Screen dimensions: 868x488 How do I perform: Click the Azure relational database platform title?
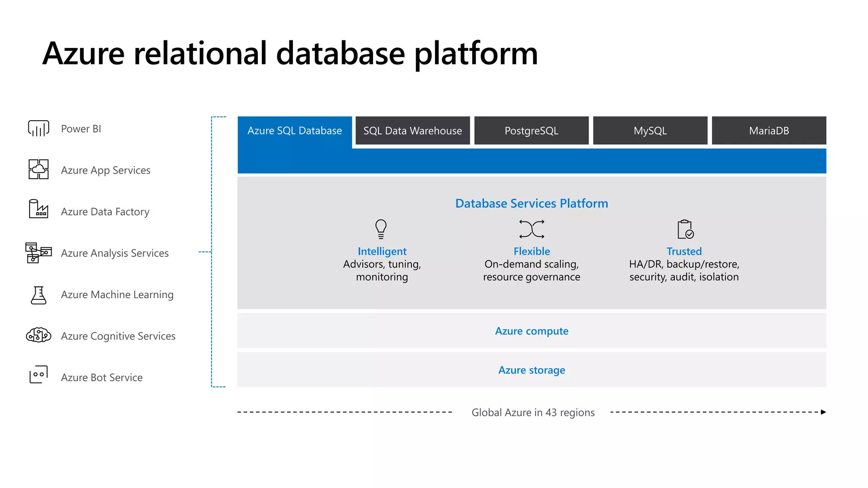[290, 53]
